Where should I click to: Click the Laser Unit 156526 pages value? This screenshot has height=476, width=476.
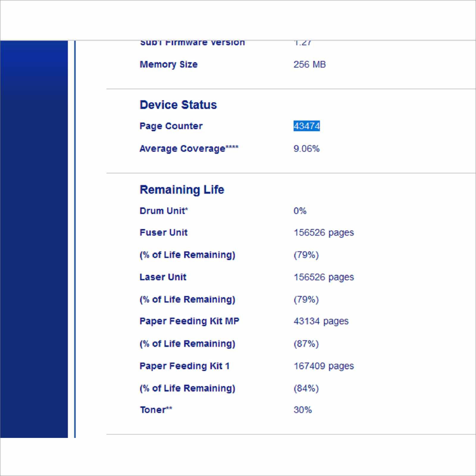pos(324,277)
